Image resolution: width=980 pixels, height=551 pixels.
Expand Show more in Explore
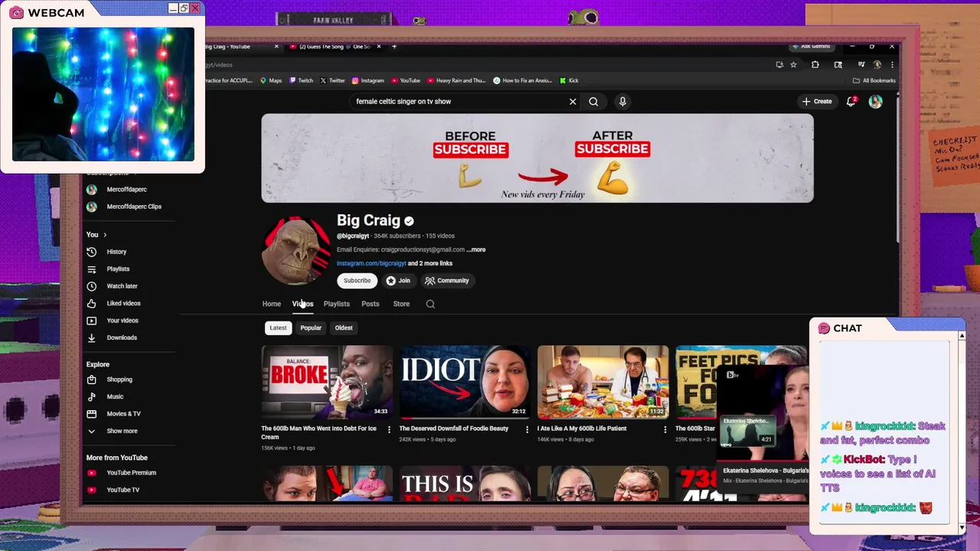[122, 431]
